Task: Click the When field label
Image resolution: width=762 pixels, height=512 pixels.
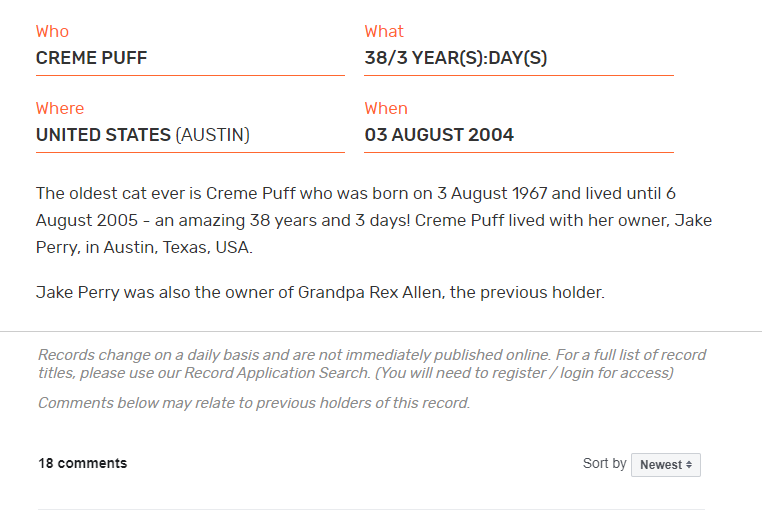Action: [x=386, y=108]
